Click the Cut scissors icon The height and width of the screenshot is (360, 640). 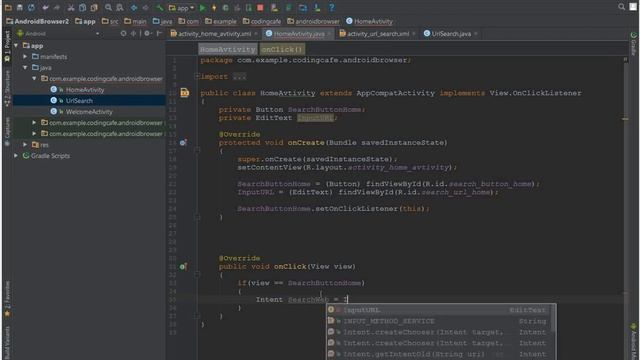pyautogui.click(x=71, y=7)
